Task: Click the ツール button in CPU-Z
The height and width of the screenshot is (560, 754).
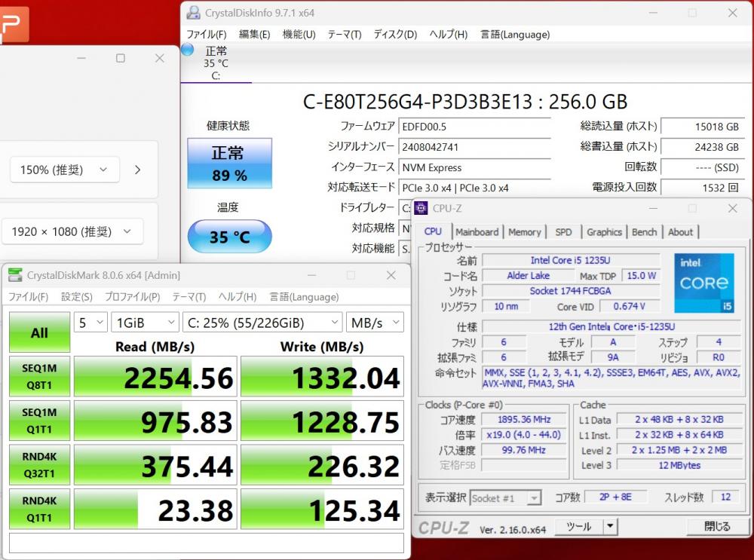Action: (x=578, y=526)
